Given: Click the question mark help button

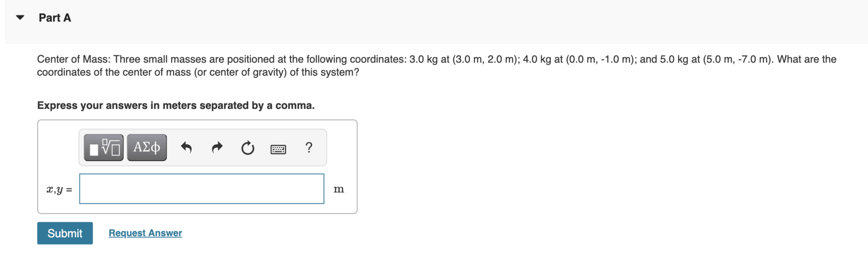Looking at the screenshot, I should (x=309, y=148).
